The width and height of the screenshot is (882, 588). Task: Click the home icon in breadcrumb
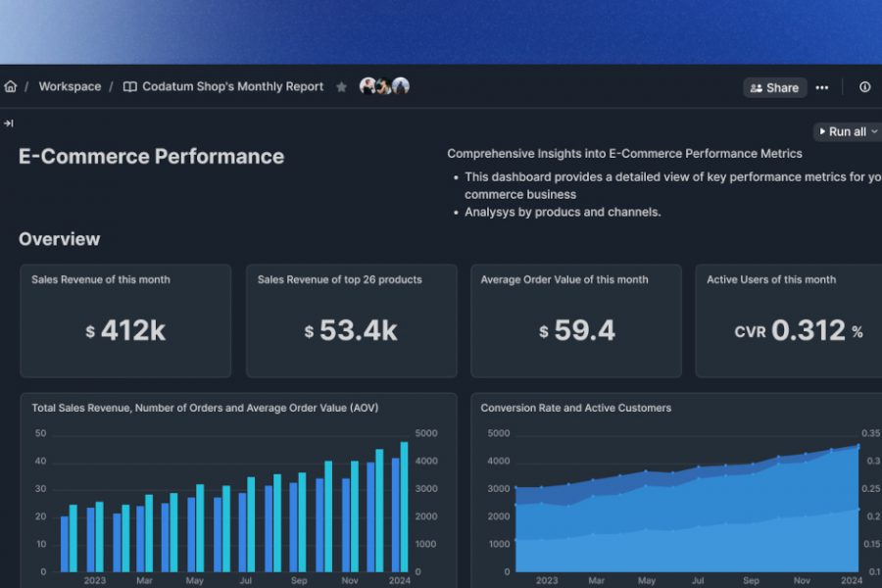(x=11, y=86)
